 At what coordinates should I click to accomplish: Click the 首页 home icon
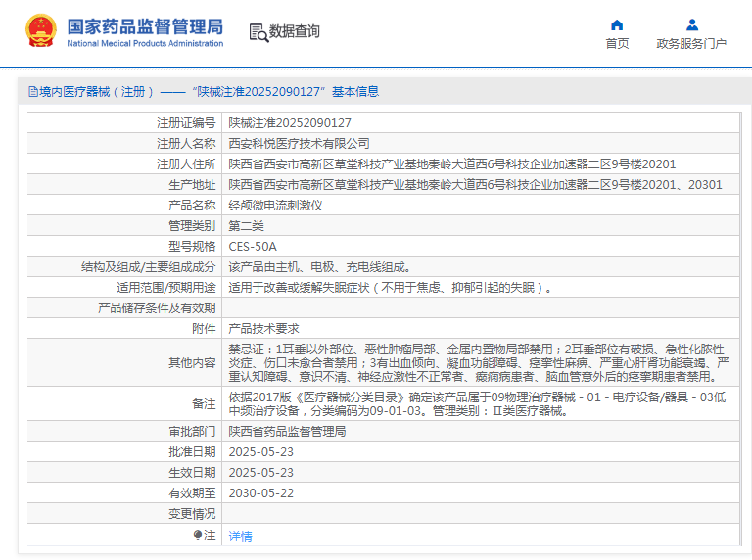[617, 24]
